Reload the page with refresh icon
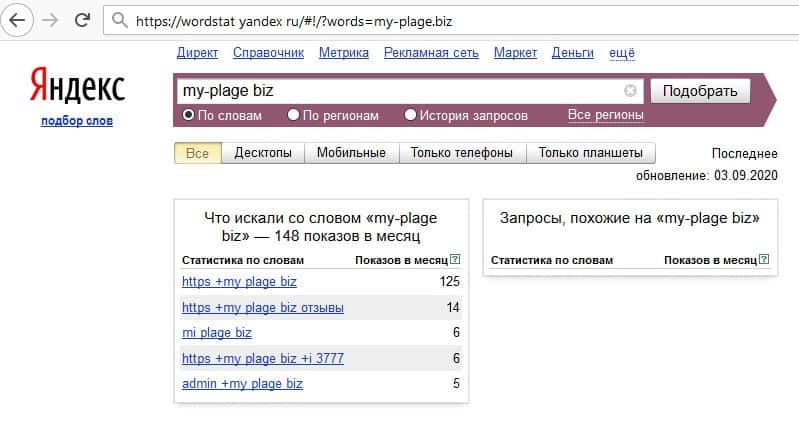This screenshot has height=421, width=799. (83, 19)
